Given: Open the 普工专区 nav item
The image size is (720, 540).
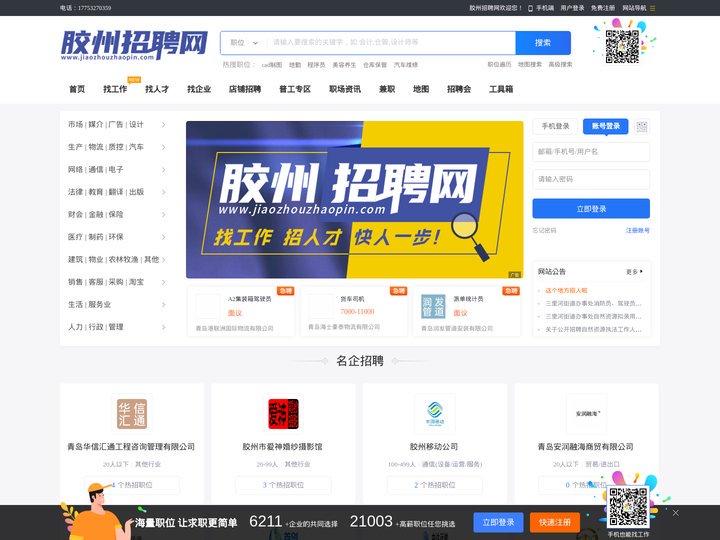Looking at the screenshot, I should pos(295,89).
